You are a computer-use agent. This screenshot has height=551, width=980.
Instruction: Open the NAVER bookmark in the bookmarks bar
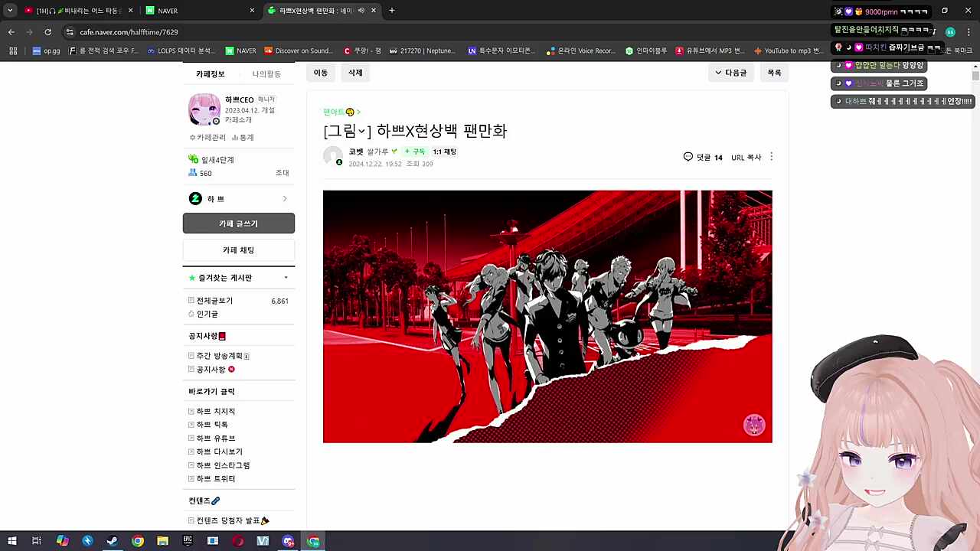240,51
